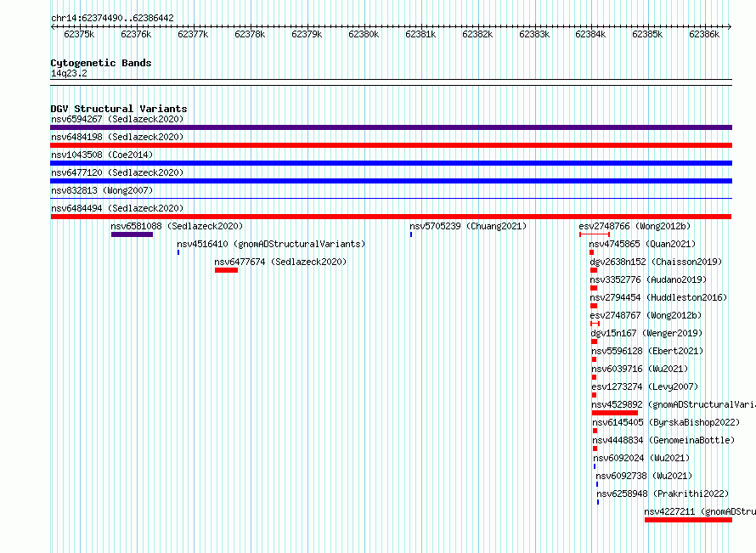The image size is (756, 553).
Task: Click the red nsv6145405 marker
Action: coord(595,431)
